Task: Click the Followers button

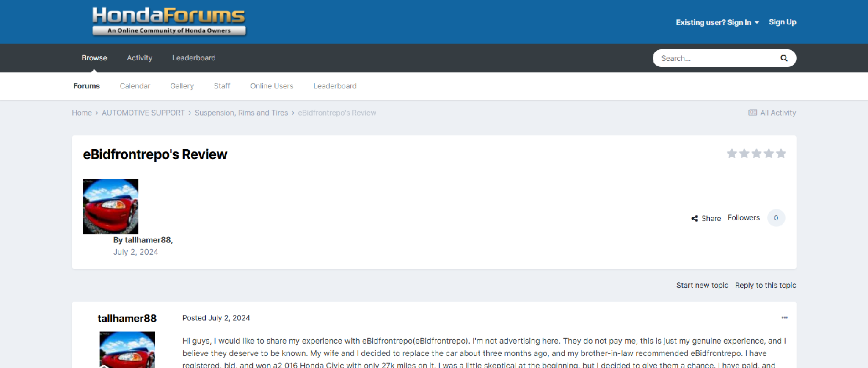Action: click(744, 218)
